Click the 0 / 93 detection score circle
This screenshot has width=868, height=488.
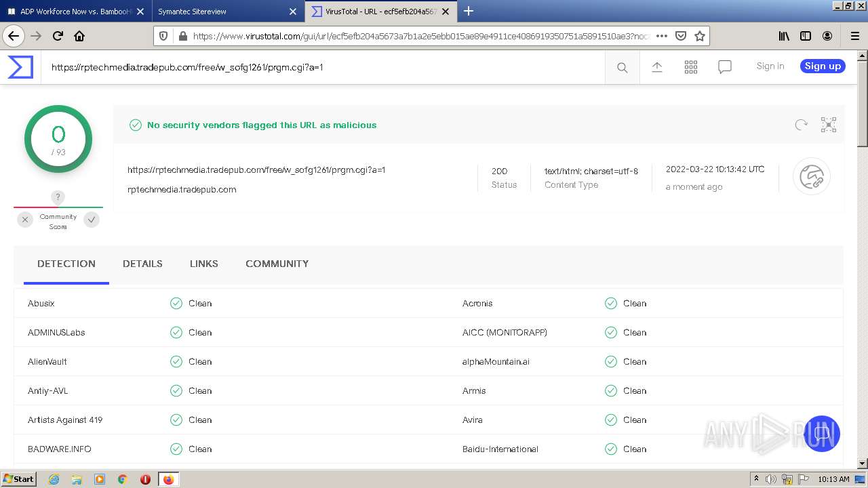pos(58,139)
